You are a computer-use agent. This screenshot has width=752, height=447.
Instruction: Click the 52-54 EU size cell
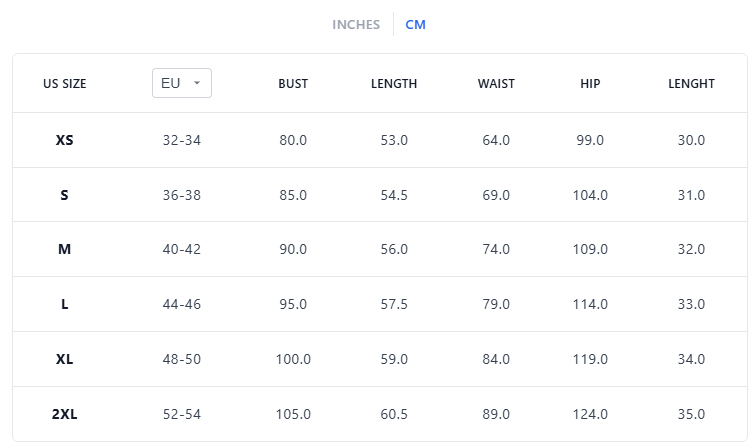[x=182, y=414]
